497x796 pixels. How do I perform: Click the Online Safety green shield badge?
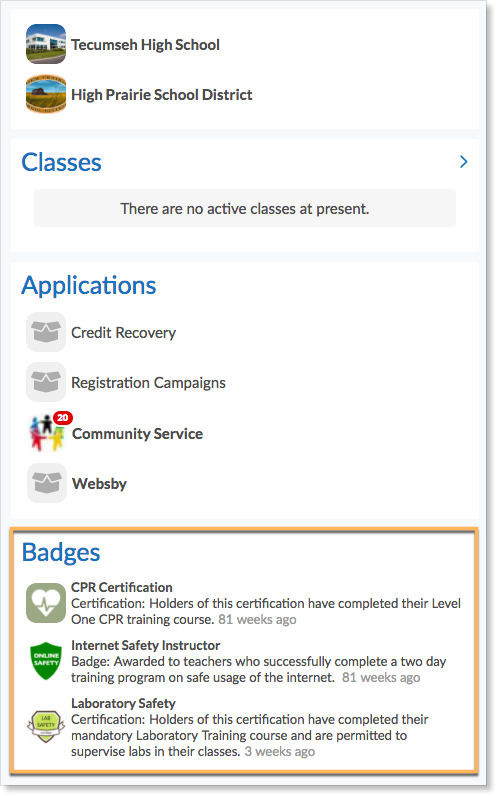pos(46,661)
